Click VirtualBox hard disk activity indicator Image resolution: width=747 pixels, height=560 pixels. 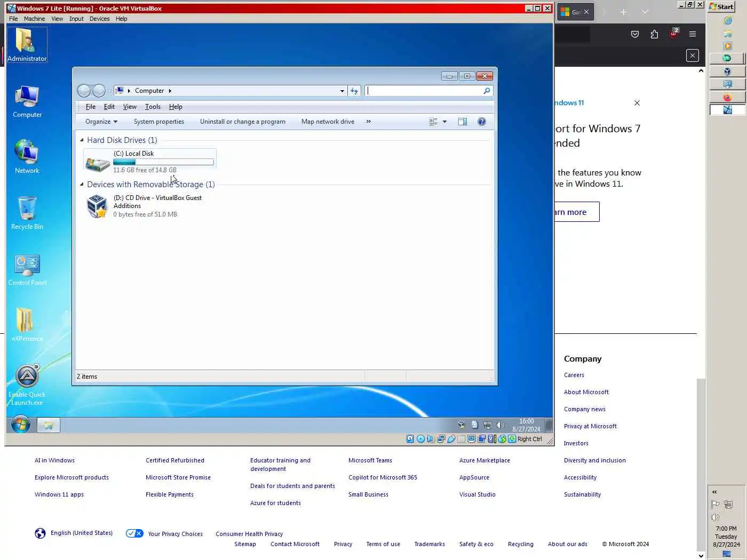[410, 439]
